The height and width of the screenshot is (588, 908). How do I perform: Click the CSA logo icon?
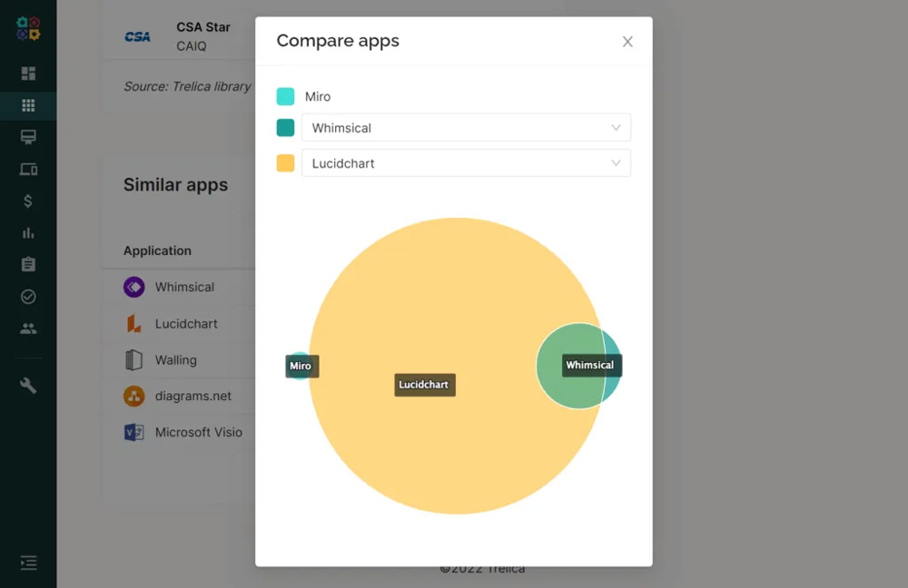(137, 37)
